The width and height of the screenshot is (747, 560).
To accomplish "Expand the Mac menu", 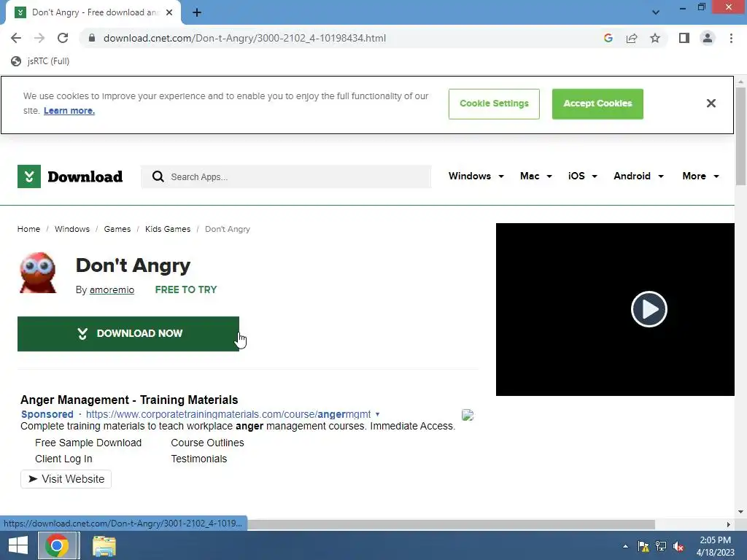I will pos(536,176).
